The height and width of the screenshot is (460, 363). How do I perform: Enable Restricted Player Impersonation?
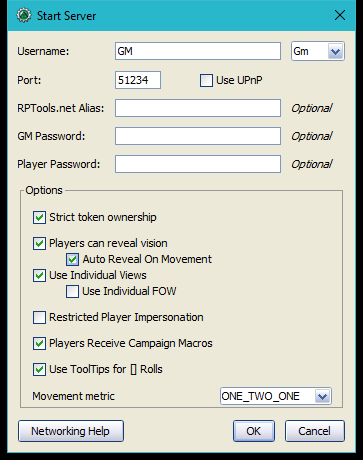coord(39,317)
